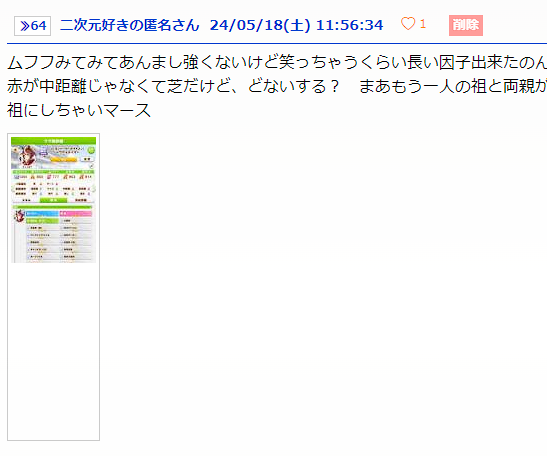
Task: Click the pink 削除 delete button
Action: [x=466, y=25]
